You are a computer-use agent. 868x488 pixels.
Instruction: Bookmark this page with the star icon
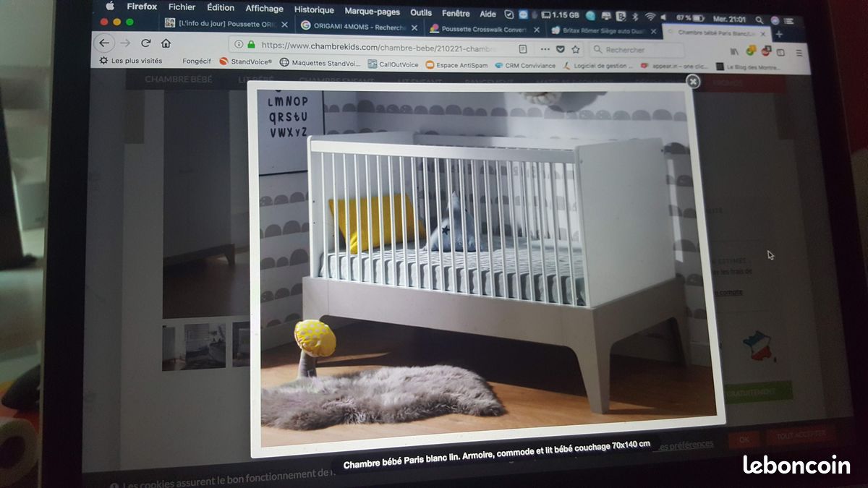[x=576, y=49]
